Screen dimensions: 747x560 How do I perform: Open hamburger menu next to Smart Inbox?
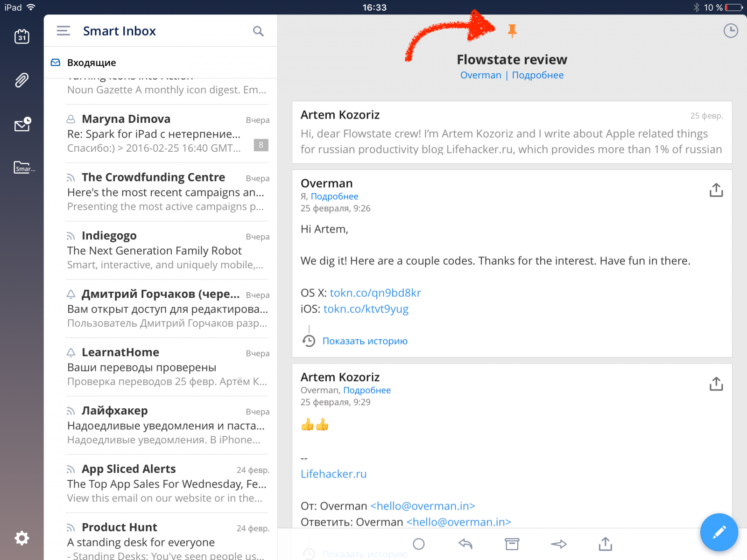point(63,31)
